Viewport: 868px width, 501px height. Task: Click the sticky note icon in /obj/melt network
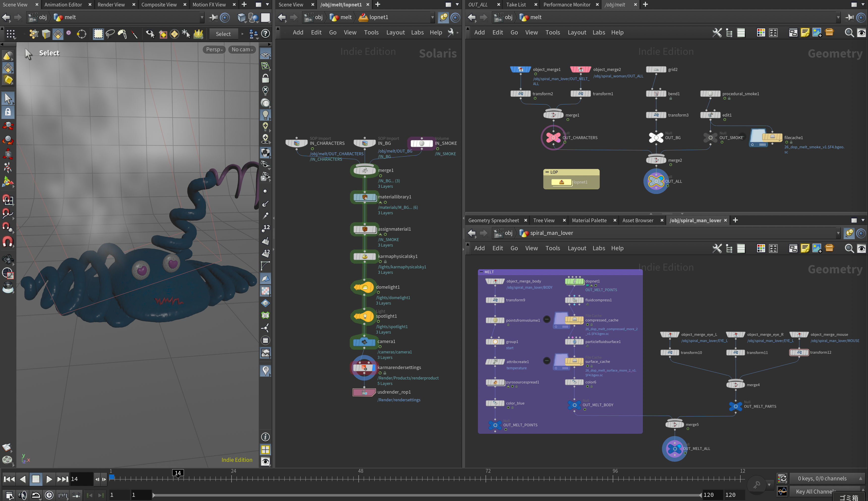pos(805,33)
